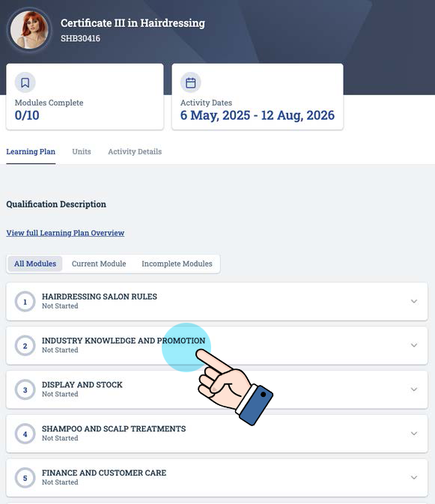
Task: Click the calendar icon above Activity Dates
Action: click(x=190, y=82)
